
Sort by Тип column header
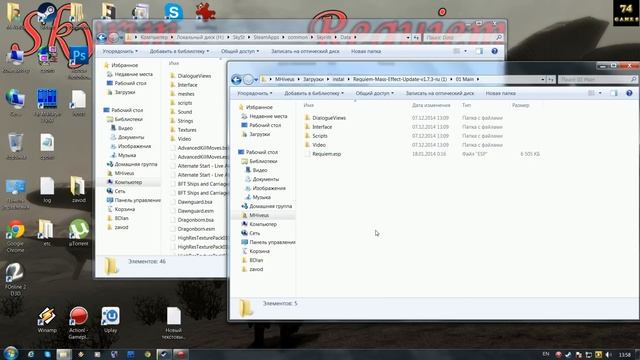(466, 105)
